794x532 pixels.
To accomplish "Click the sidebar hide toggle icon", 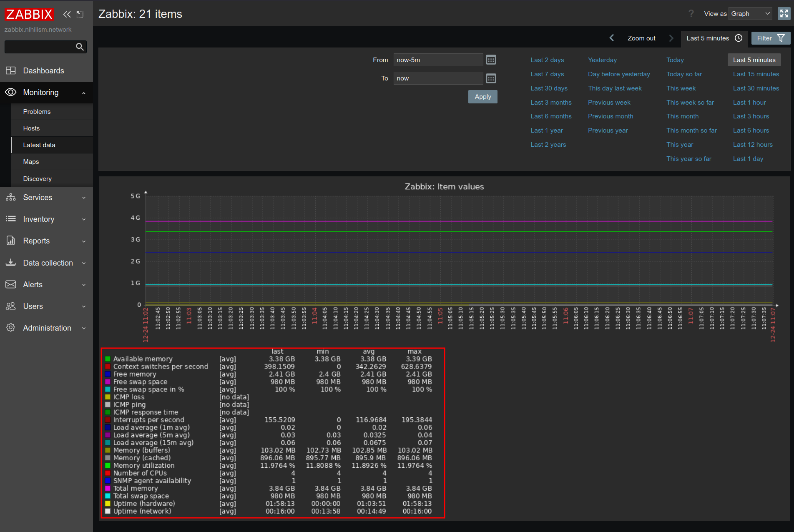I will 80,14.
